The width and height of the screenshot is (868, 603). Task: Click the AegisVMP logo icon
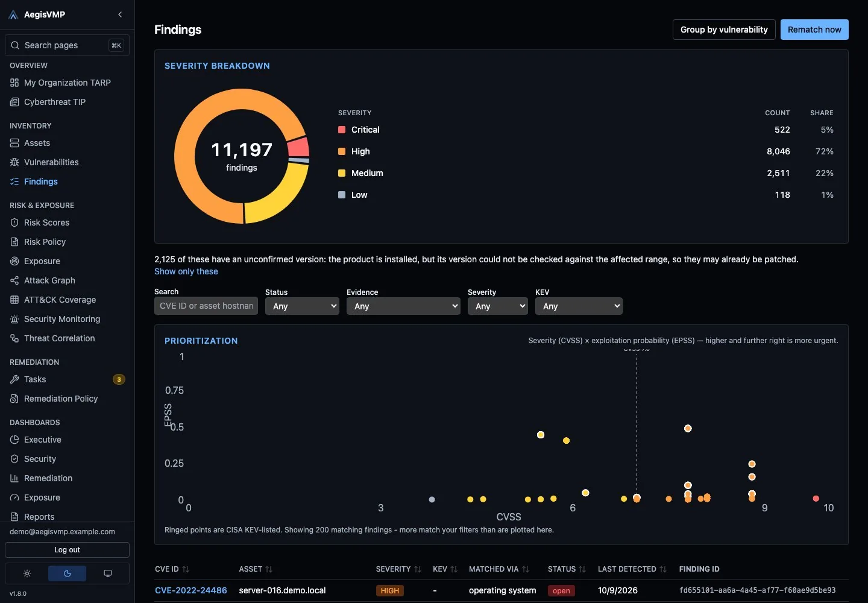[13, 14]
